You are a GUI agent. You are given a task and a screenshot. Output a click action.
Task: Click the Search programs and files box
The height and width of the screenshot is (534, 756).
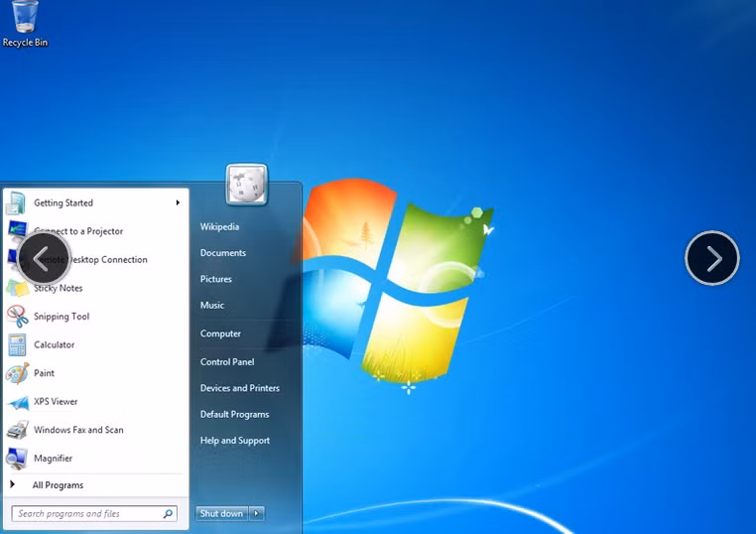(94, 514)
